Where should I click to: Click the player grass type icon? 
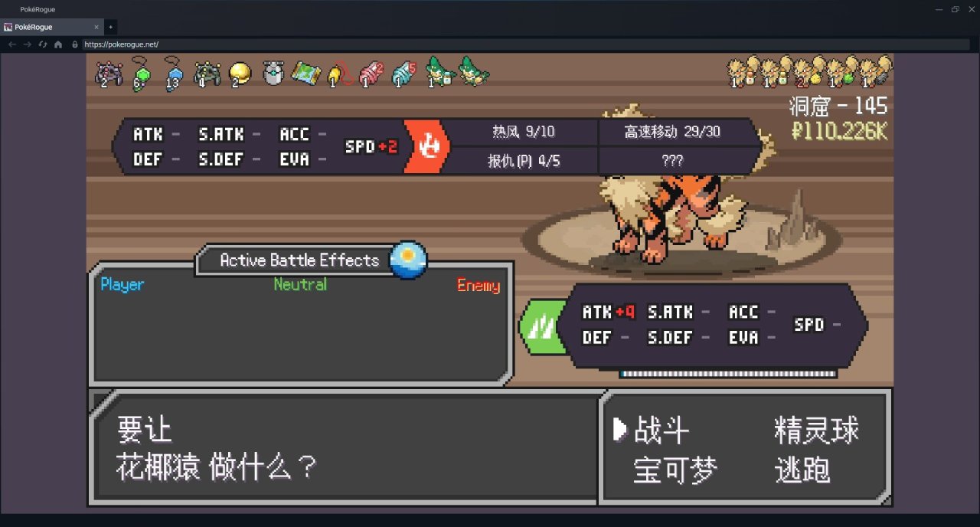click(x=543, y=326)
